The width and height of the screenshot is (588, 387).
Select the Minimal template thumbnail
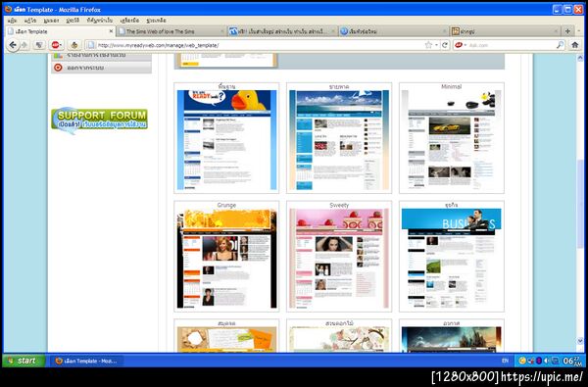click(452, 140)
